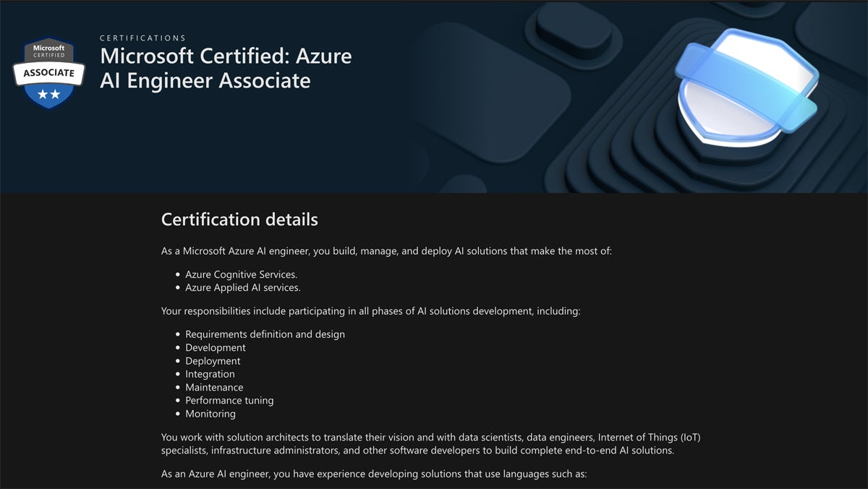Screen dimensions: 868x489
Task: Click the Monitoring bullet item
Action: point(210,414)
